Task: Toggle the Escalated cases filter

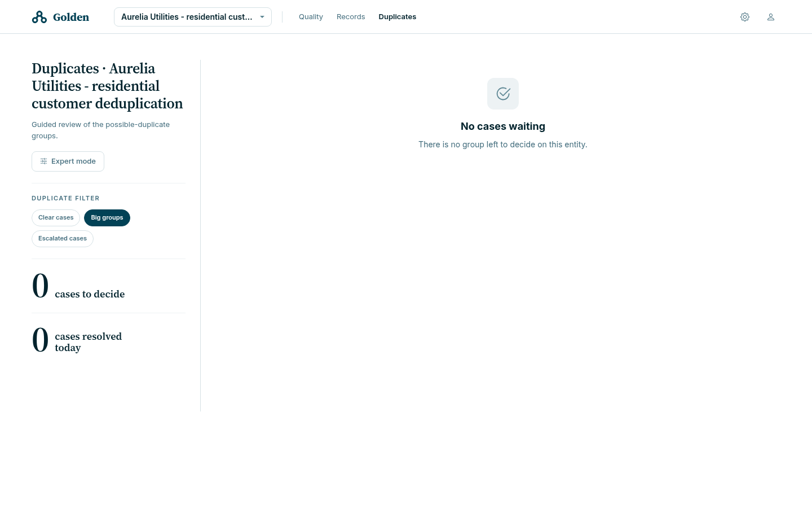Action: point(63,239)
